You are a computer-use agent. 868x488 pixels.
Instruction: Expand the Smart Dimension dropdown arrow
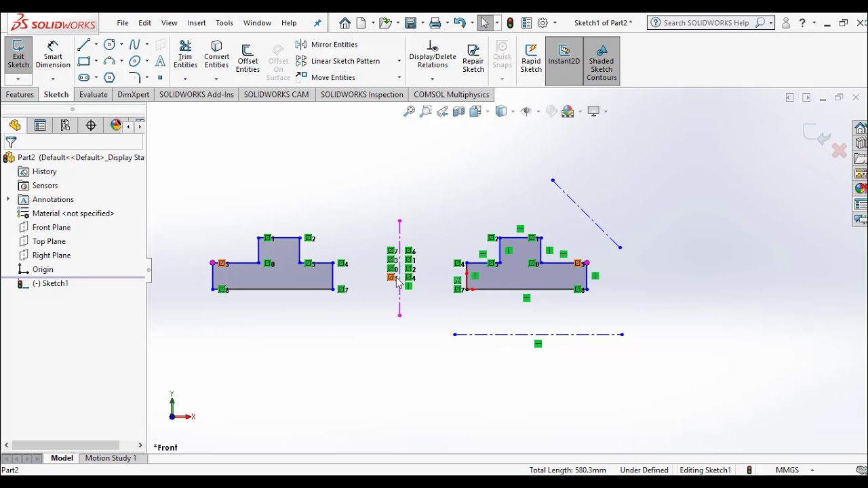[53, 79]
